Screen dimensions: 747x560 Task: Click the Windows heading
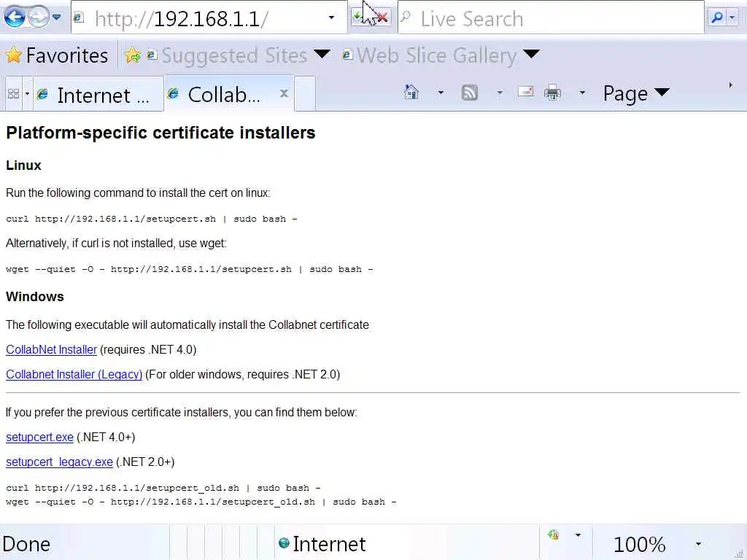(x=35, y=297)
